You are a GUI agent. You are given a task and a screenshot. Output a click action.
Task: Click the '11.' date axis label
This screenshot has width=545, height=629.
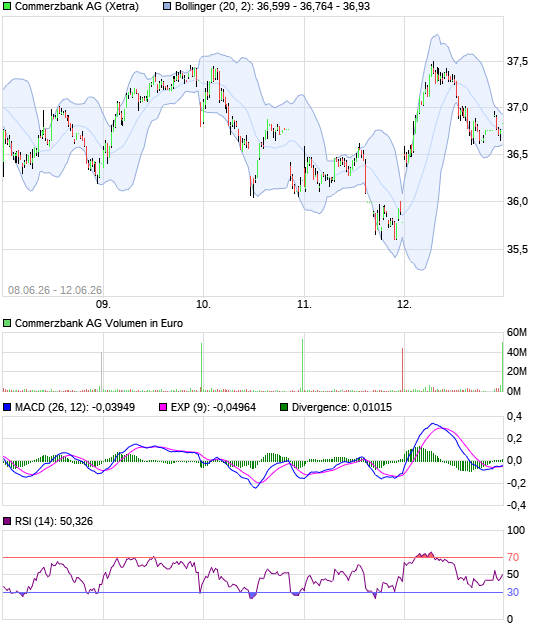304,304
